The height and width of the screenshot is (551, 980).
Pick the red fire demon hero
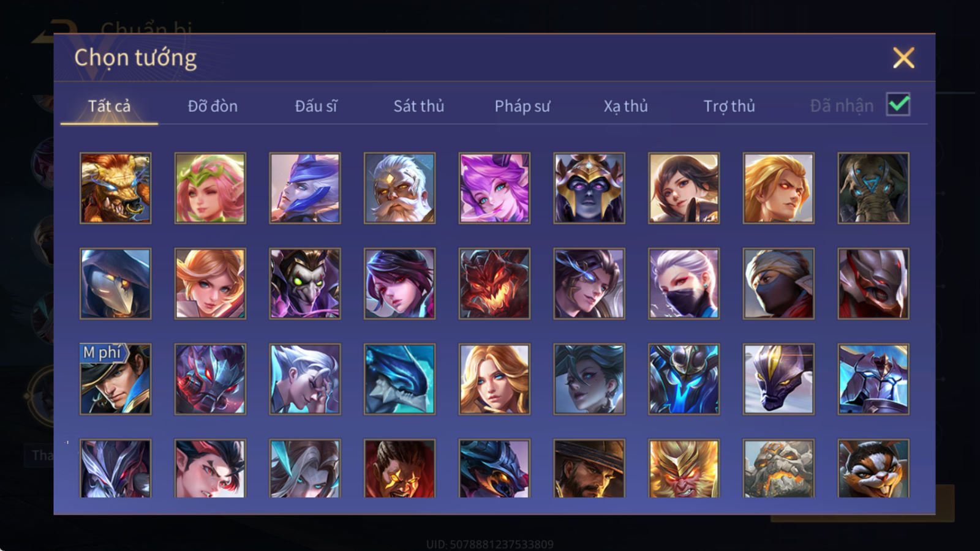[494, 283]
